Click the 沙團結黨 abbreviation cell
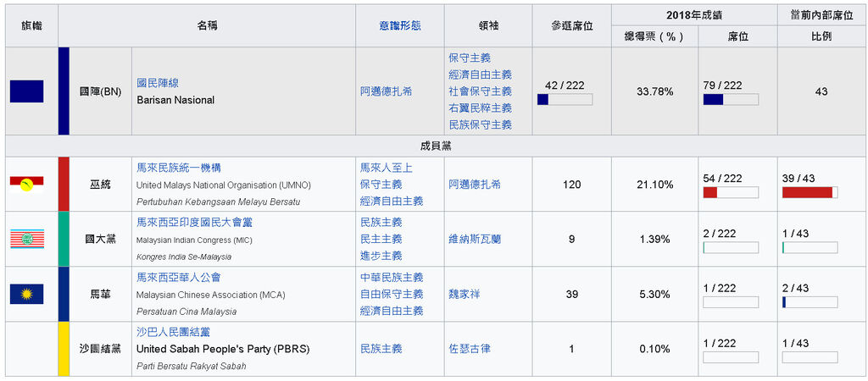Screen dimensions: 868x381 100,349
